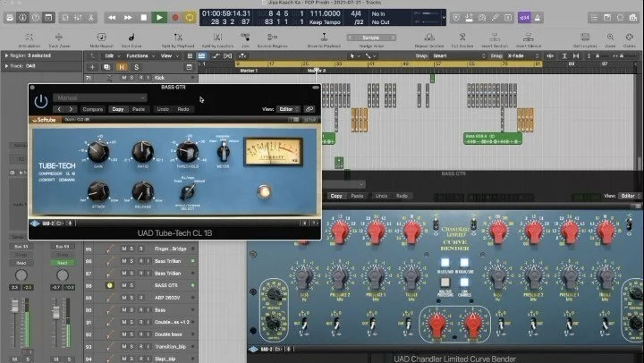Screen dimensions: 644x363
Task: Toggle global Solo S button in track header
Action: (x=136, y=67)
